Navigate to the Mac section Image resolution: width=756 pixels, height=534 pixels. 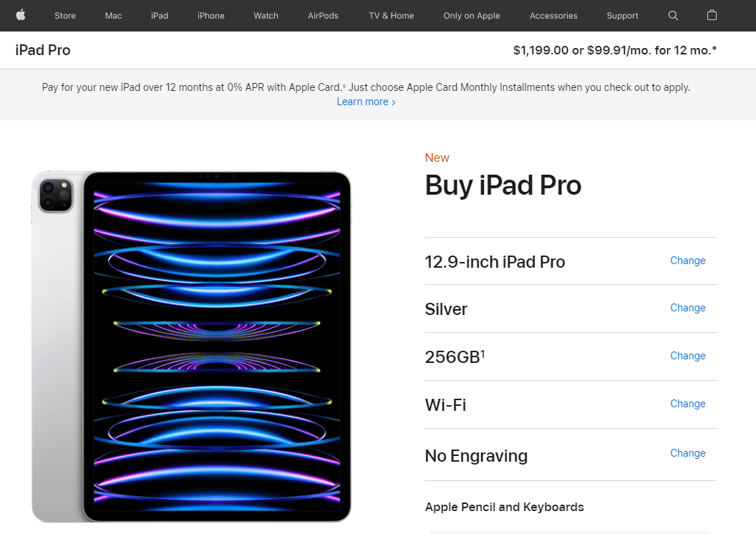[x=112, y=15]
